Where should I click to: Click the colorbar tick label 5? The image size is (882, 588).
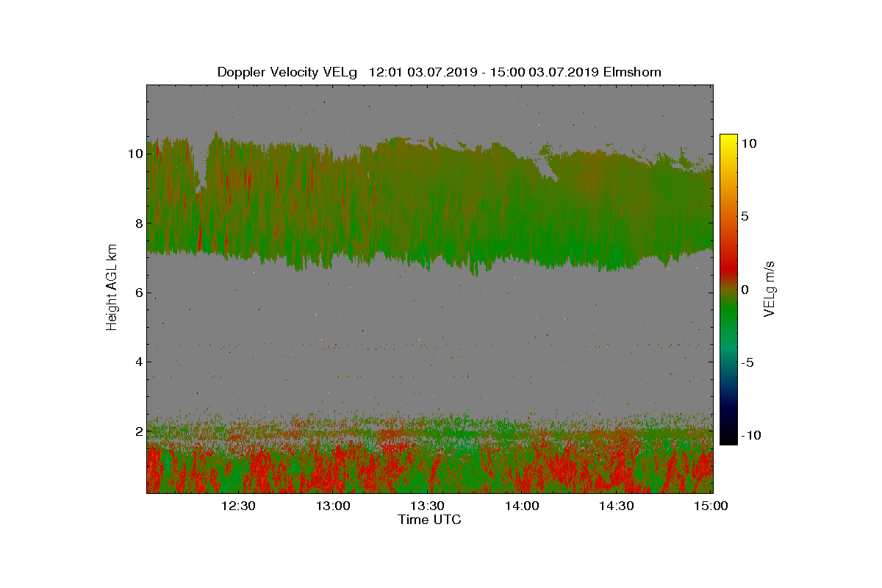point(745,217)
